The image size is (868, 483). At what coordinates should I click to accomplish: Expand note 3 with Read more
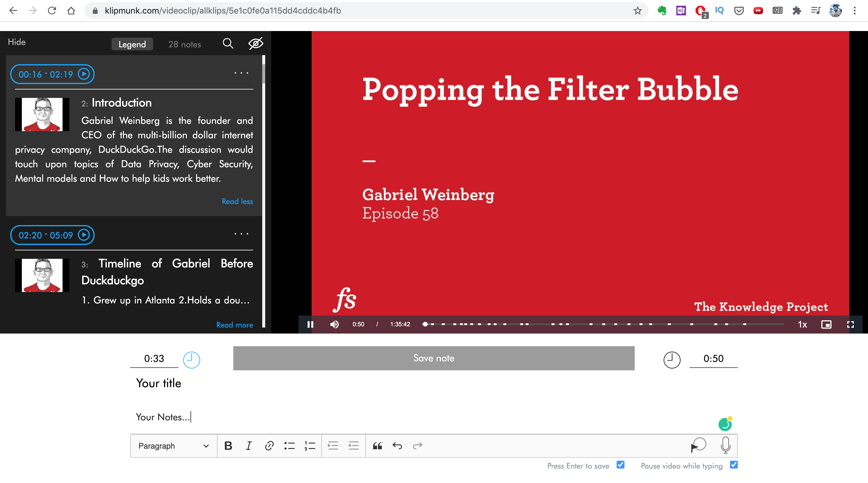pos(234,325)
